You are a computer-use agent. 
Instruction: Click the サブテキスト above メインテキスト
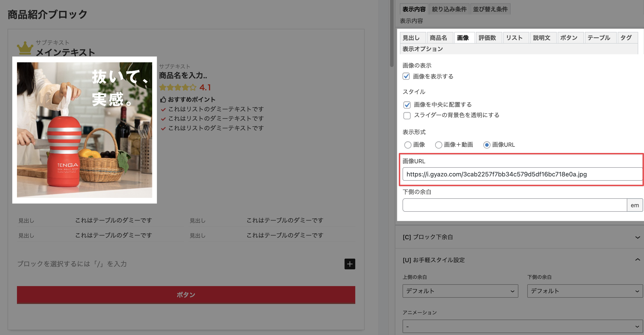pos(52,42)
